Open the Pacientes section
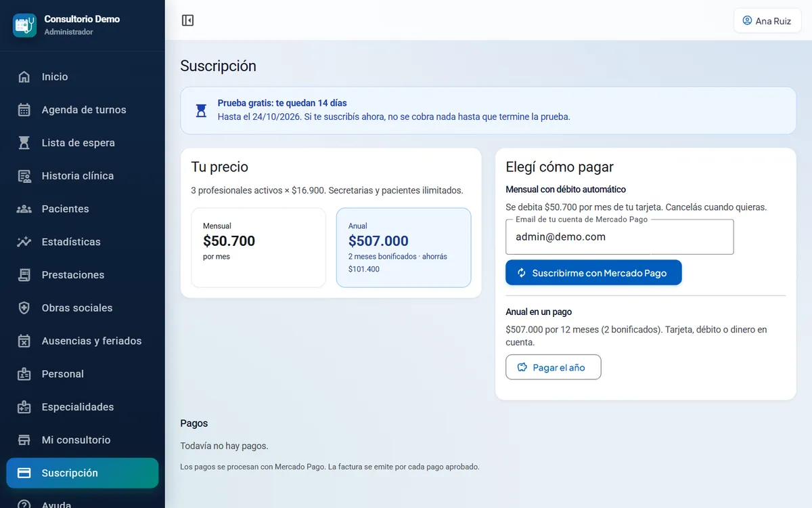 [83, 209]
